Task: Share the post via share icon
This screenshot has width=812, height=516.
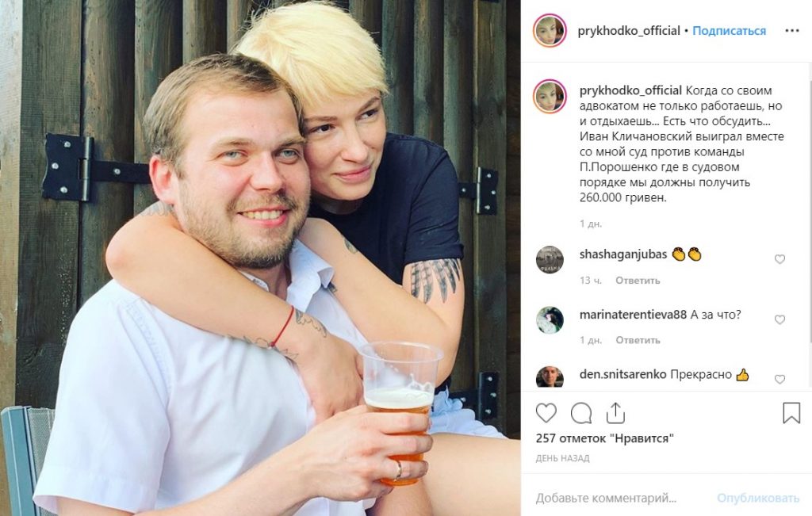Action: click(x=615, y=412)
